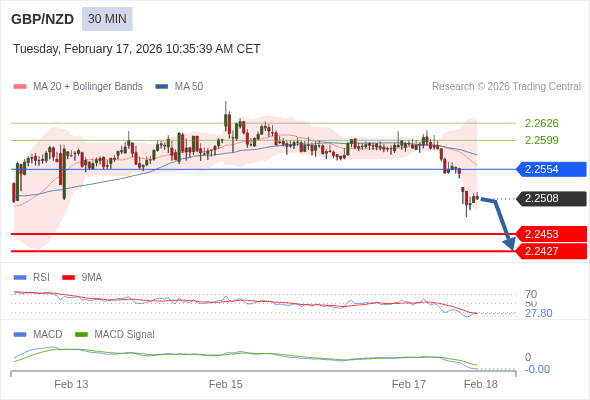This screenshot has height=400, width=590.
Task: Click the RSI 70 level label
Action: point(531,294)
